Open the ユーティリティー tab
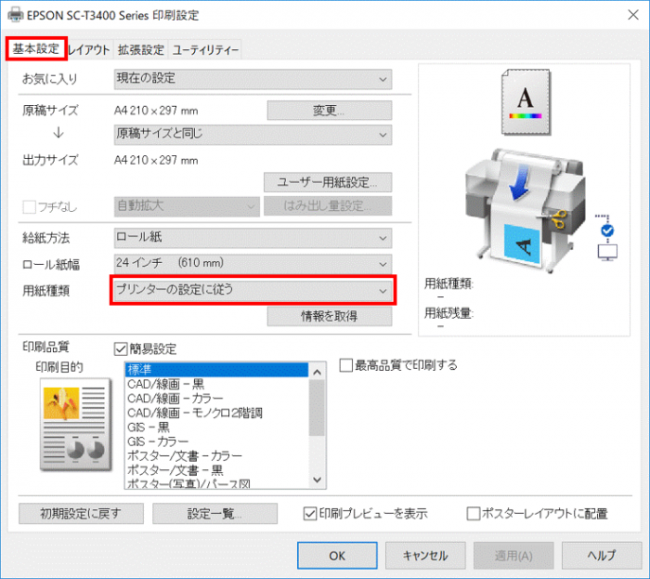Screen dimensions: 650x579 [205, 49]
